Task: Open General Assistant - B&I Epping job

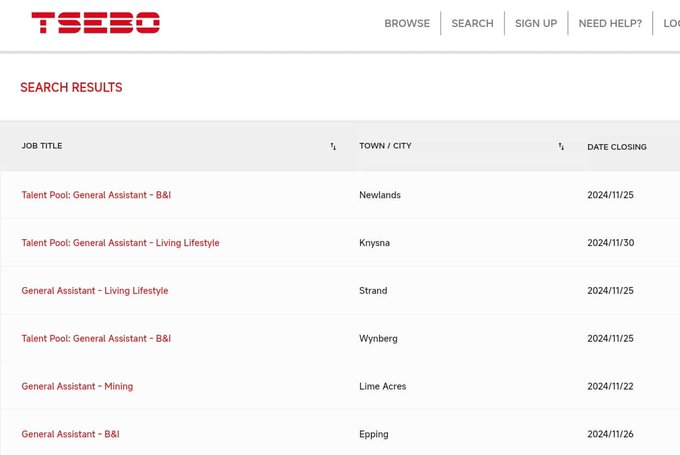Action: [x=70, y=434]
